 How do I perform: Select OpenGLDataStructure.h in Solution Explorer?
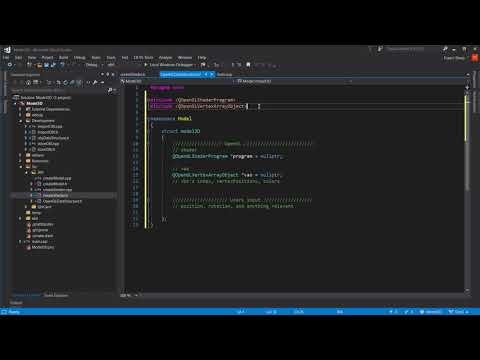(x=62, y=201)
